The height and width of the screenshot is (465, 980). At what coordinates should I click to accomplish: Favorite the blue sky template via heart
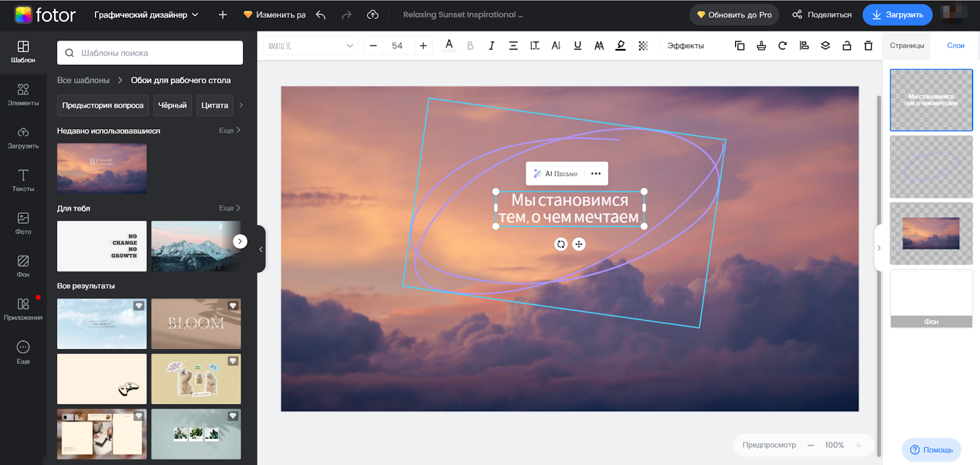point(139,306)
